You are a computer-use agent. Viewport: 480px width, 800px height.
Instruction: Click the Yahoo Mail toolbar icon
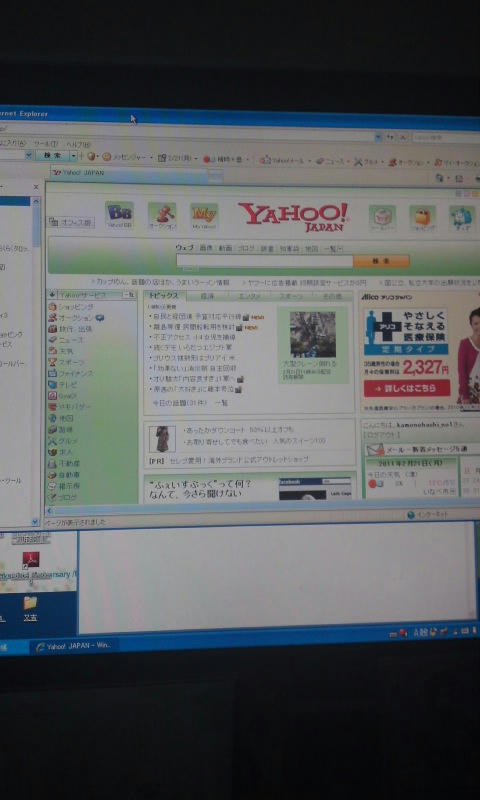point(265,160)
